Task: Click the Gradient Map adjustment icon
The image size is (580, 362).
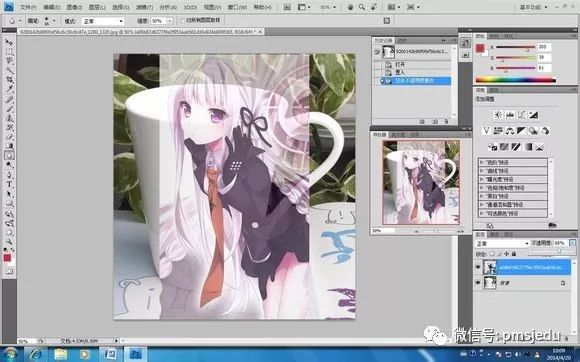Action: 528,147
